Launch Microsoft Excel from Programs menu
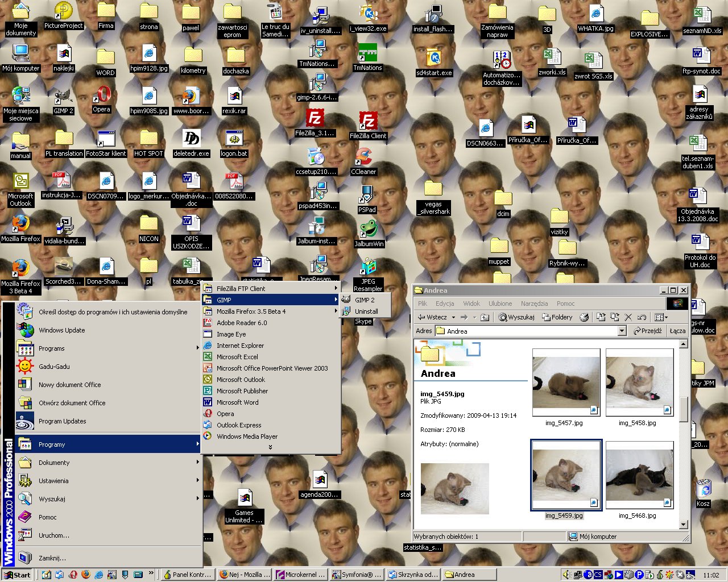 271,356
